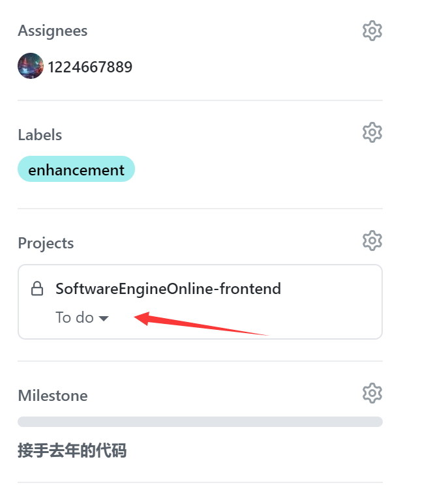Screen dimensions: 448x485
Task: Click the Labels gear icon
Action: coord(372,132)
